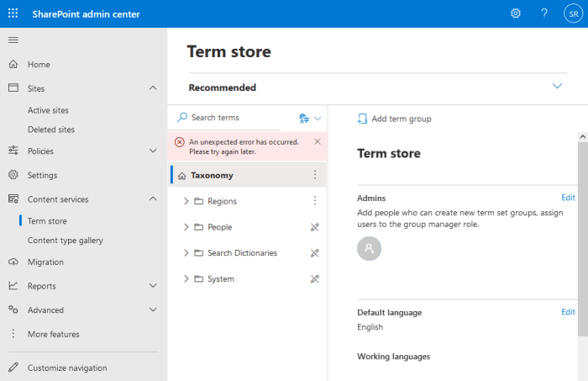Expand the Recommended section chevron
588x381 pixels.
pos(557,86)
